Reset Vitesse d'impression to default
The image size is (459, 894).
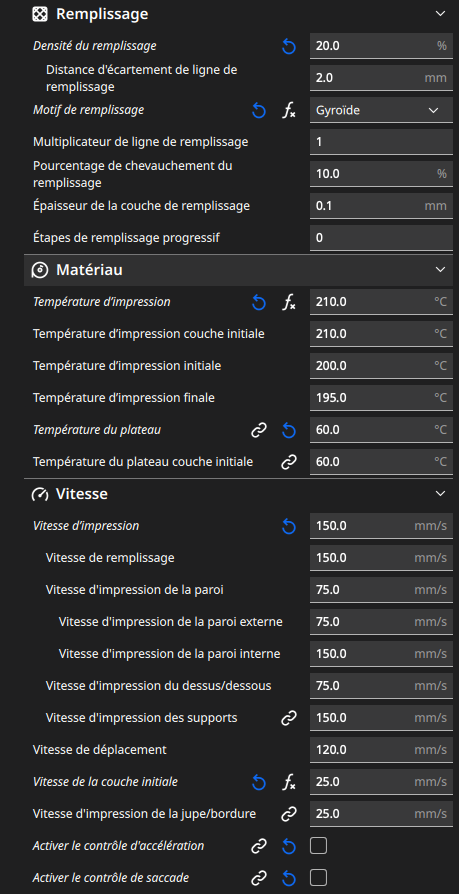pos(289,526)
